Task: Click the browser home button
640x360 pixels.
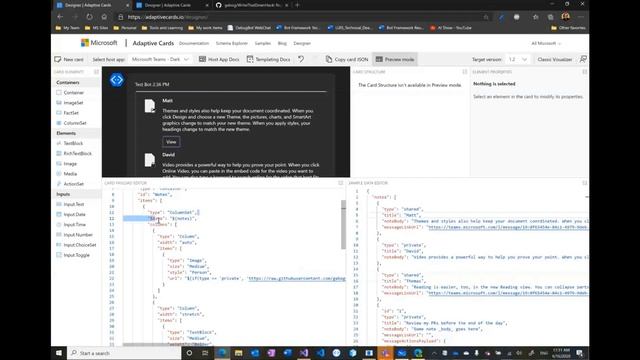Action: [x=104, y=17]
